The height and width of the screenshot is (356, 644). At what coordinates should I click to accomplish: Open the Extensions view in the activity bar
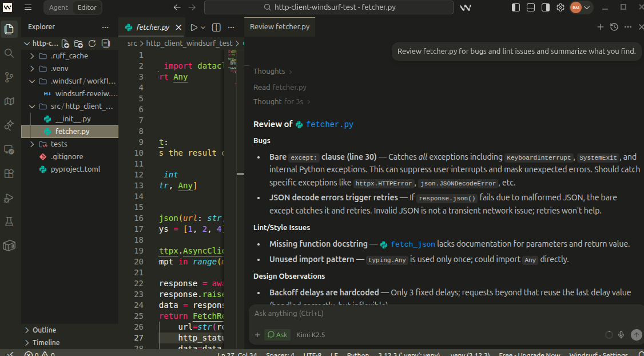(x=9, y=173)
